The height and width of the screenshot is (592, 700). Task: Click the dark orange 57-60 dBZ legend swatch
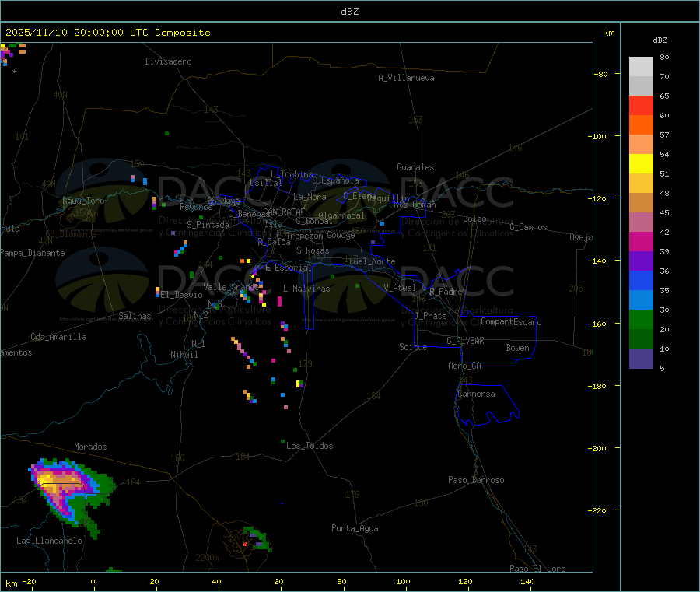click(x=641, y=125)
